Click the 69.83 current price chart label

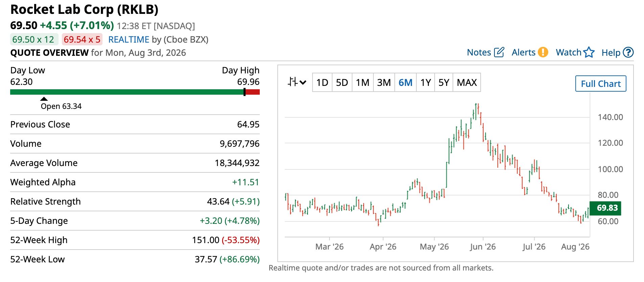pos(605,208)
